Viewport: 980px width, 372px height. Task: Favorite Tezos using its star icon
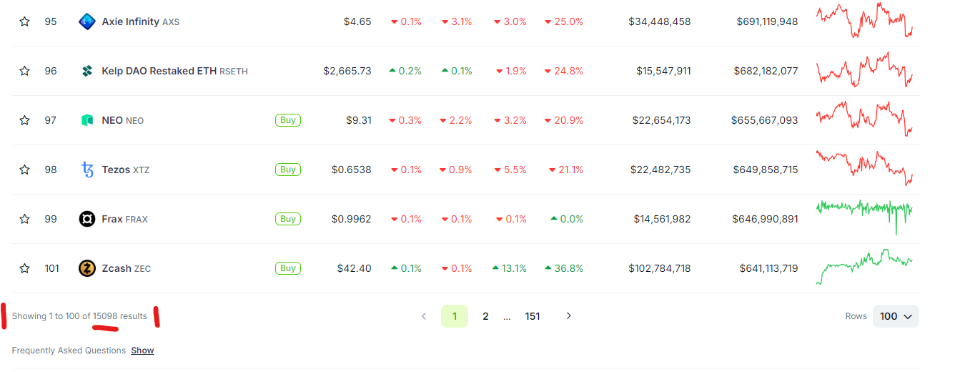[24, 170]
